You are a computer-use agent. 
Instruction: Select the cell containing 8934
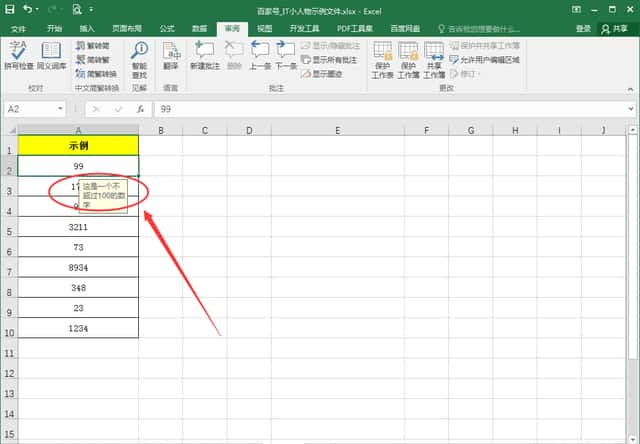pyautogui.click(x=78, y=267)
